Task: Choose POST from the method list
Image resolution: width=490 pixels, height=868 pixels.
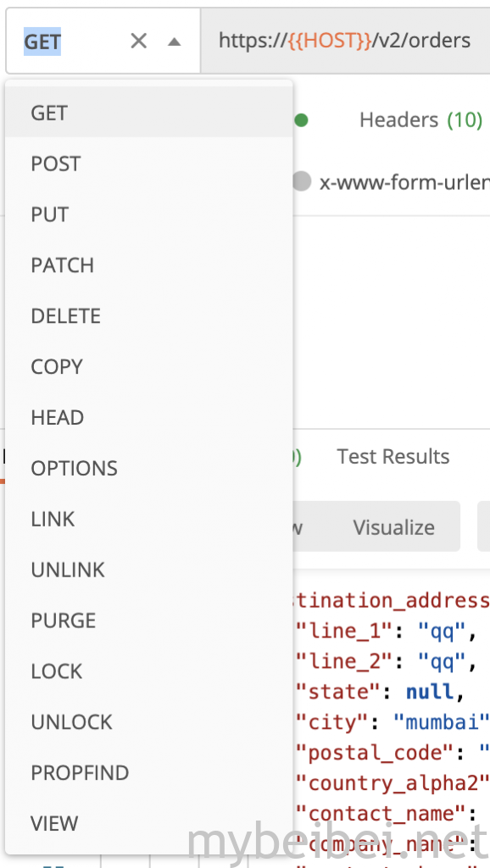Action: pos(149,164)
